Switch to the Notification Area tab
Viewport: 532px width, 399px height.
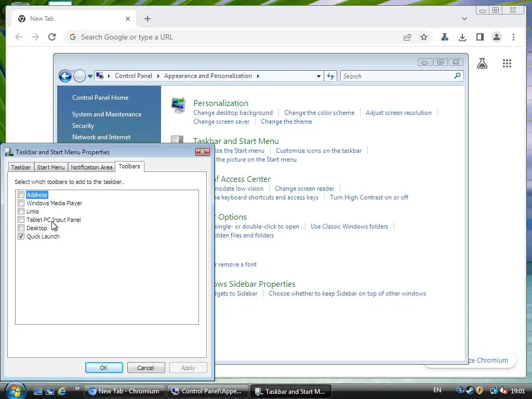pyautogui.click(x=91, y=167)
